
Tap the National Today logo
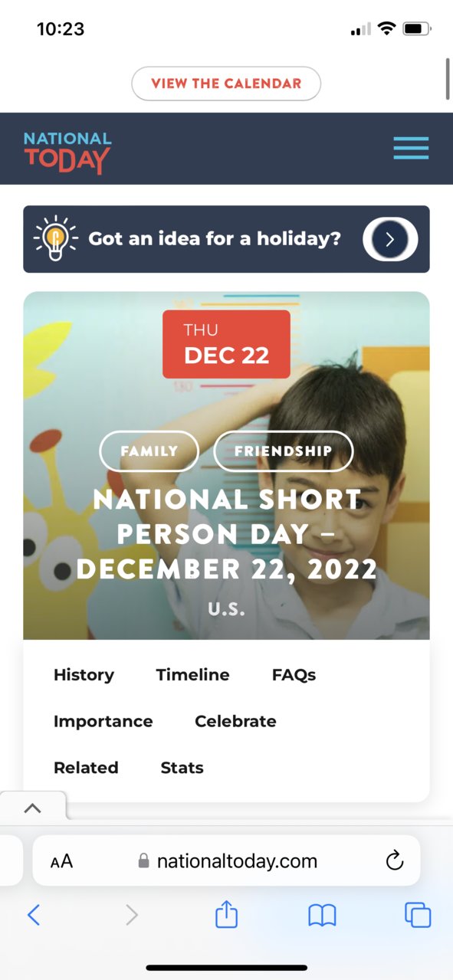pyautogui.click(x=67, y=152)
